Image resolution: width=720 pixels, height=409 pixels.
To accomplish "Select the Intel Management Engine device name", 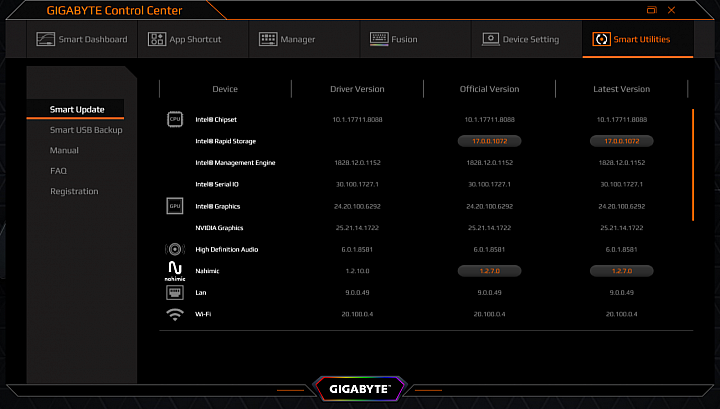I will tap(235, 162).
